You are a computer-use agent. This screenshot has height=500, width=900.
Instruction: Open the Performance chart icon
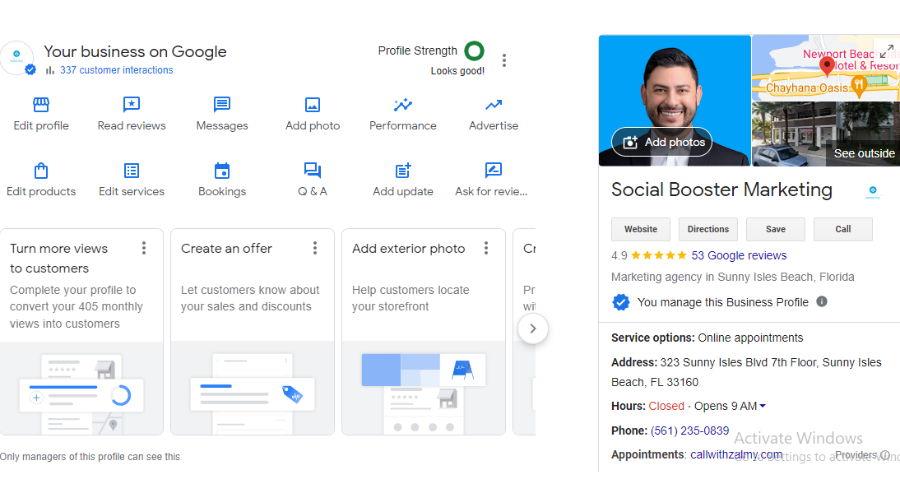(x=403, y=104)
